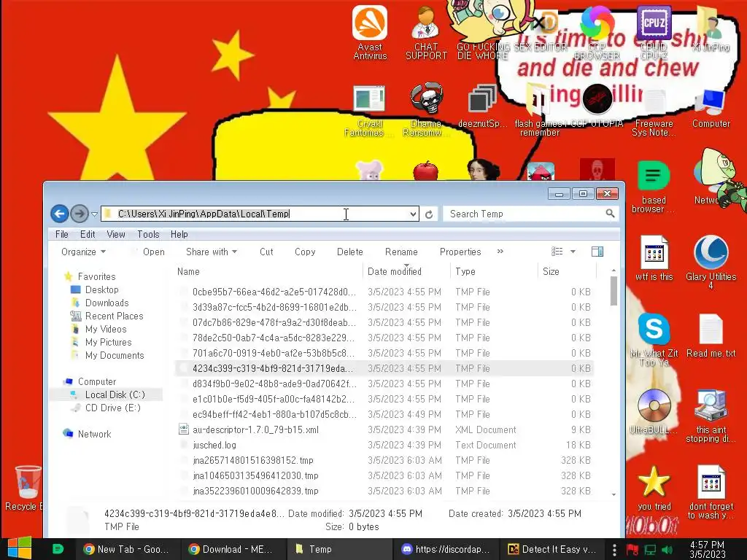Open File menu

click(61, 234)
